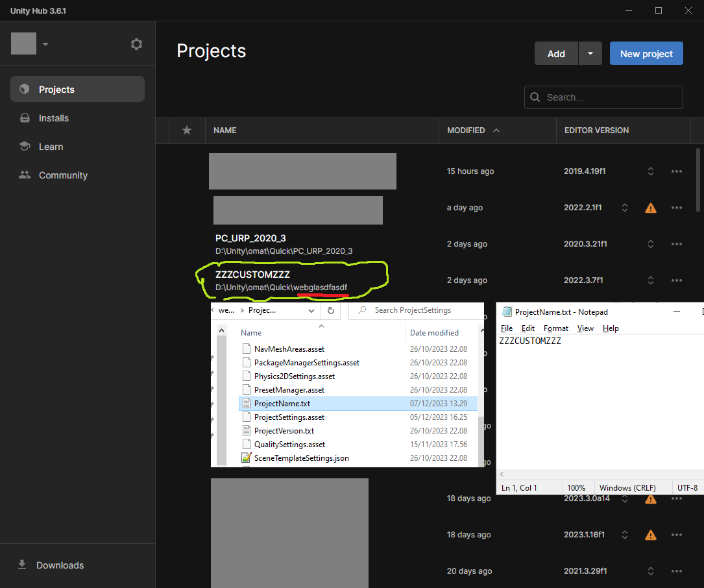
Task: Expand the account avatar dropdown
Action: click(x=44, y=43)
